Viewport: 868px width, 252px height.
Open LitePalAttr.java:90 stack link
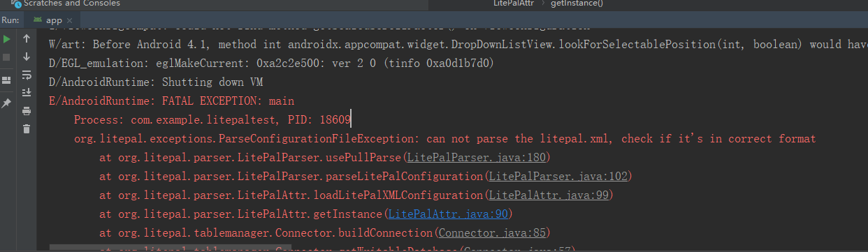click(448, 214)
